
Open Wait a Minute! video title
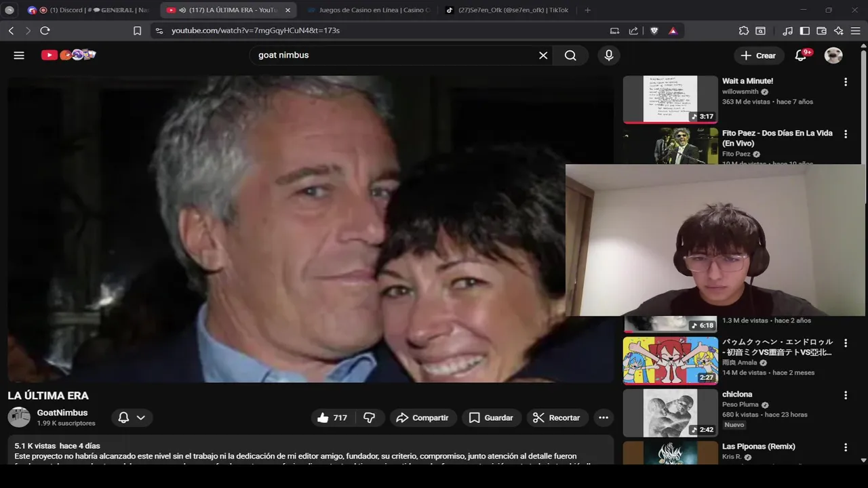(747, 81)
